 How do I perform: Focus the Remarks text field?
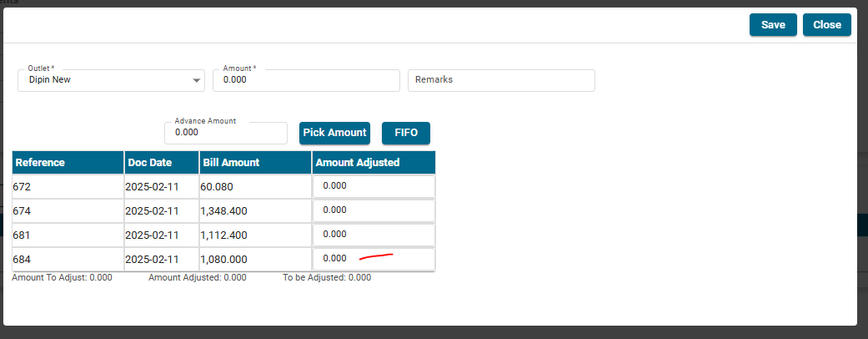point(500,81)
